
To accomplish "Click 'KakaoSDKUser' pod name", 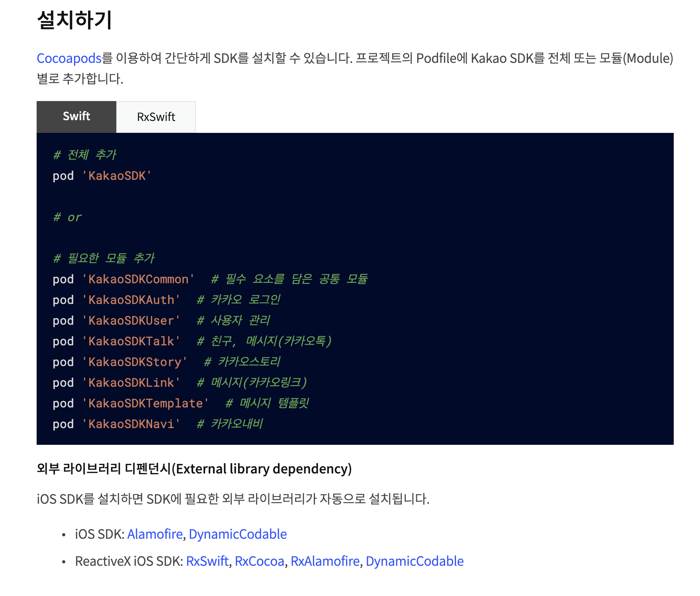I will 131,321.
